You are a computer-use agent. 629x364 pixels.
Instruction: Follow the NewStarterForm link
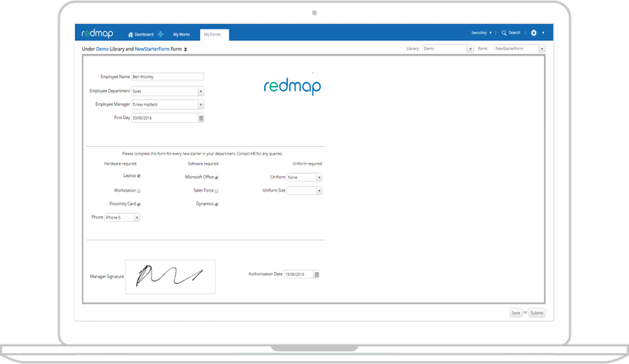152,49
